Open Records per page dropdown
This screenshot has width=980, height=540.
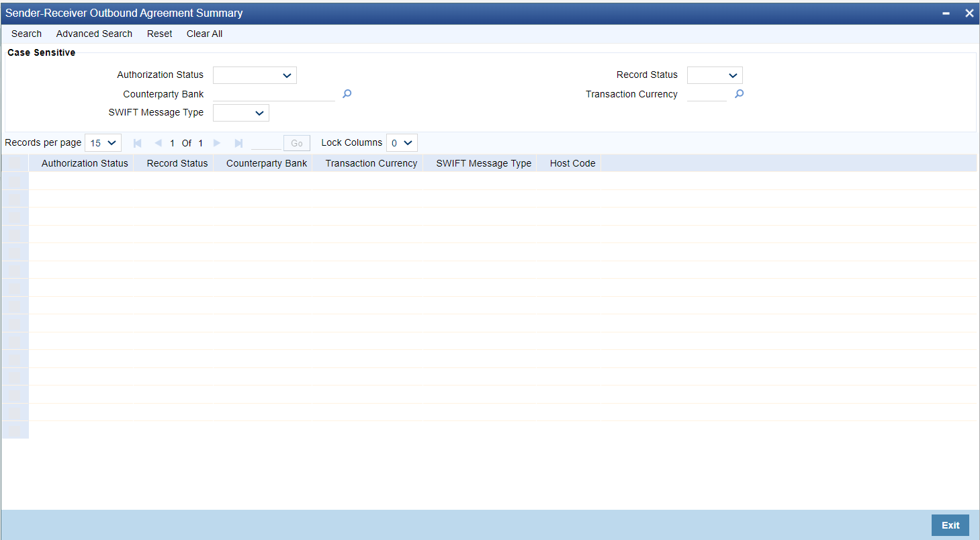pos(103,143)
